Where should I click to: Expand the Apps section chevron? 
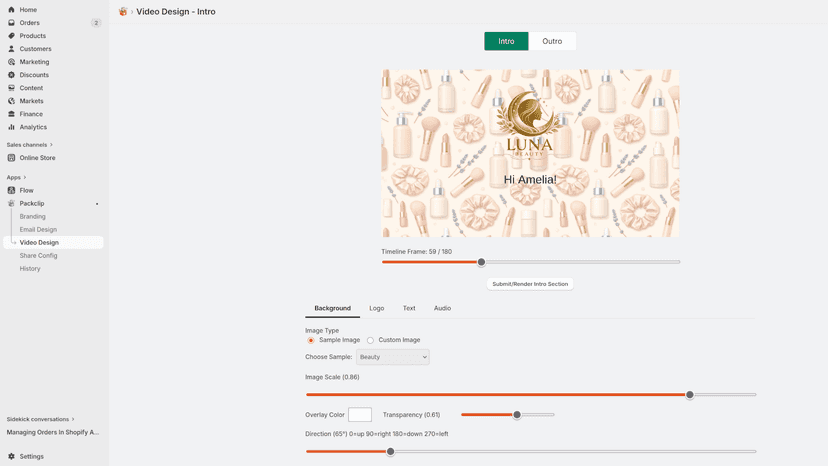[x=25, y=178]
